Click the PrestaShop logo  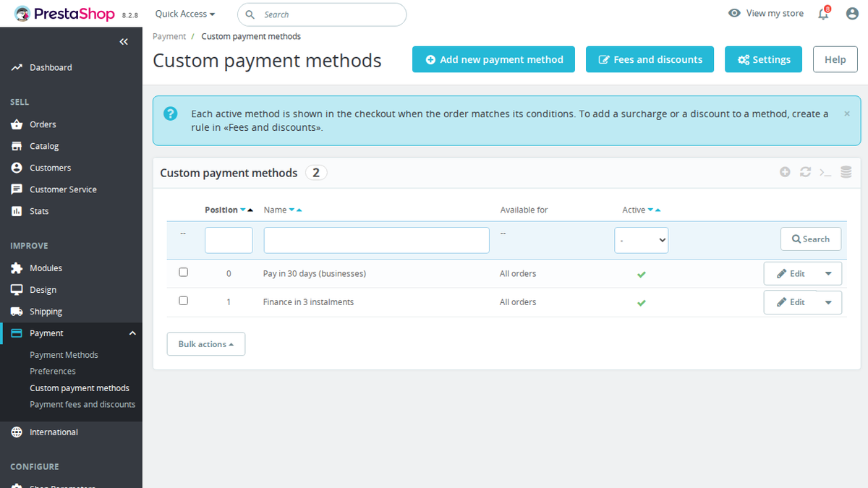point(64,14)
